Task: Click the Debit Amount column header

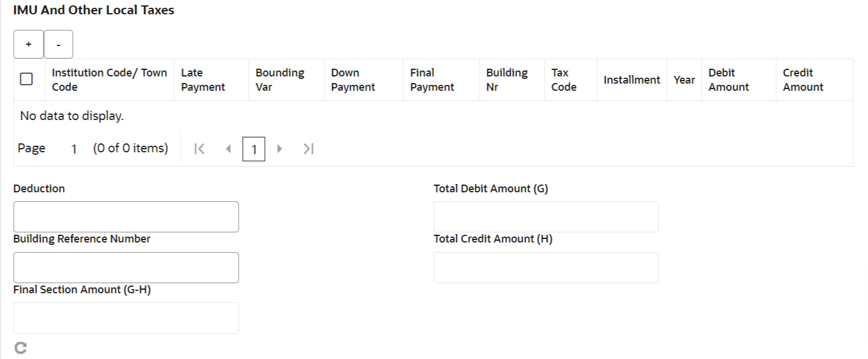Action: pyautogui.click(x=728, y=79)
